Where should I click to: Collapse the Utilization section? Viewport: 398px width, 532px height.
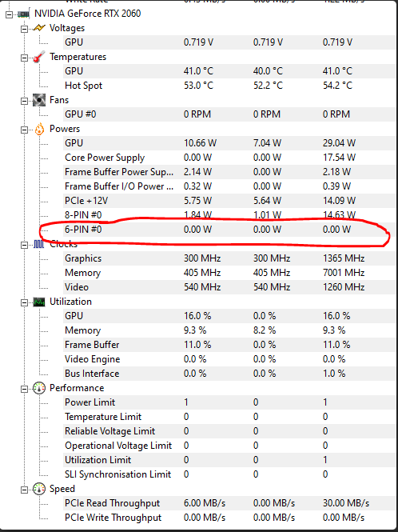(x=24, y=302)
